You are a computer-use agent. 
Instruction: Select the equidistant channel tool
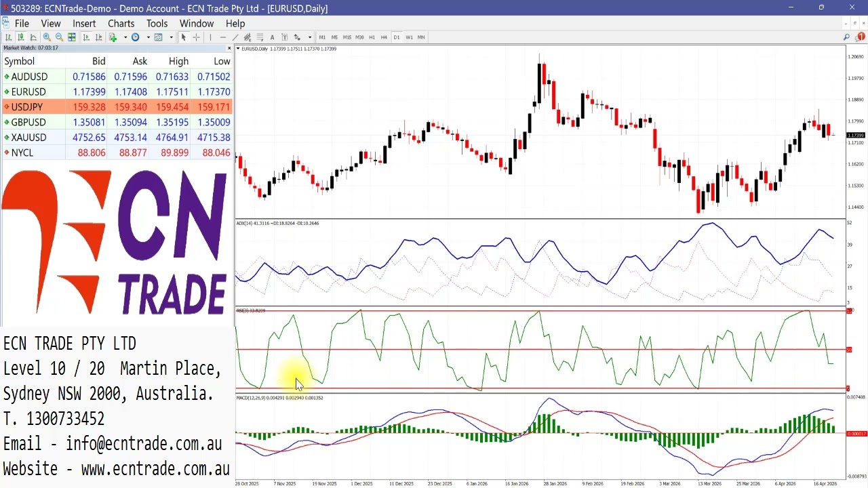point(248,37)
